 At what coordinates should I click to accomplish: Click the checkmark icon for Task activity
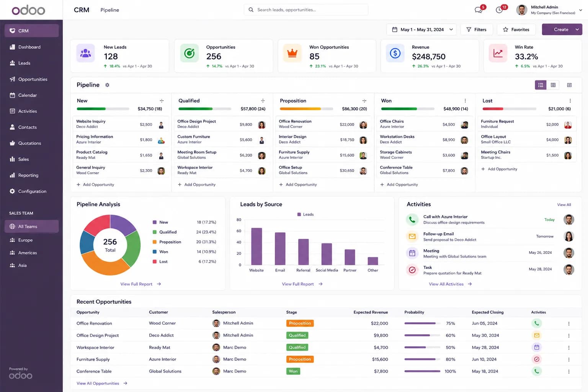(x=412, y=270)
